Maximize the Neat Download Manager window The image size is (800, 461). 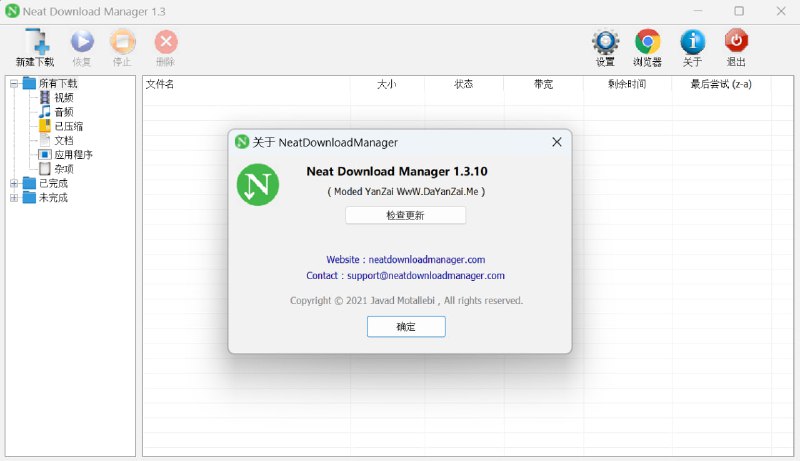pyautogui.click(x=739, y=11)
